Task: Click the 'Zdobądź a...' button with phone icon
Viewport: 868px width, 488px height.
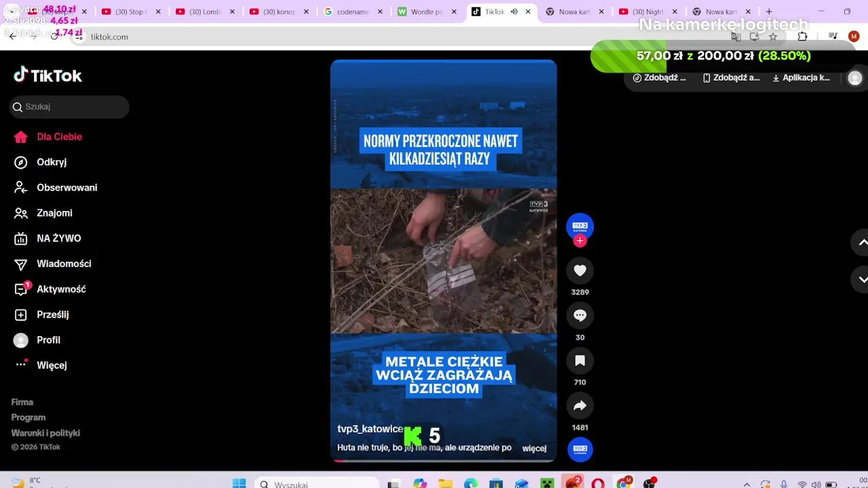Action: [731, 78]
